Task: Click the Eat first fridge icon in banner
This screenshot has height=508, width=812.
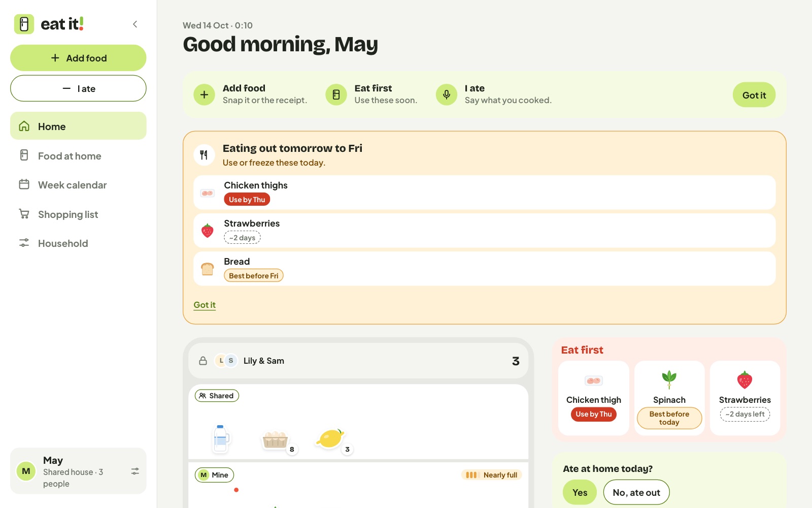Action: (x=336, y=94)
